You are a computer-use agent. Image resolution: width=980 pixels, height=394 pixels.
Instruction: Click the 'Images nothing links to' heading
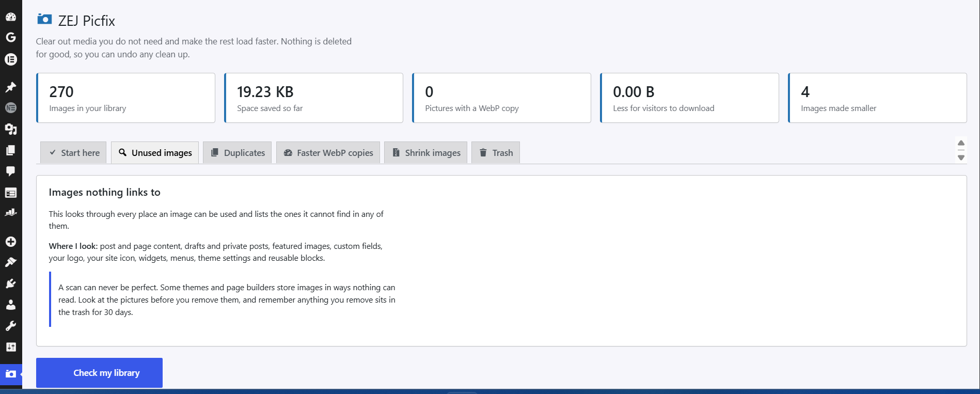[105, 192]
